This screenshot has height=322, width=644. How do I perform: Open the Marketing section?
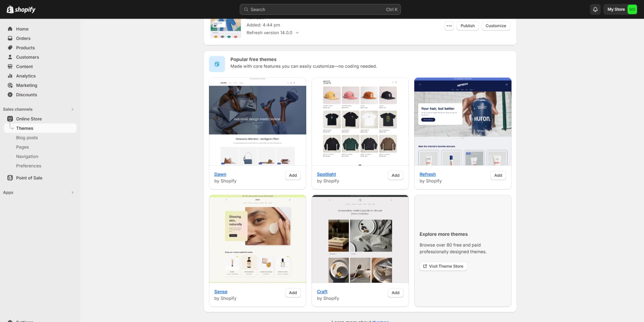pyautogui.click(x=26, y=85)
